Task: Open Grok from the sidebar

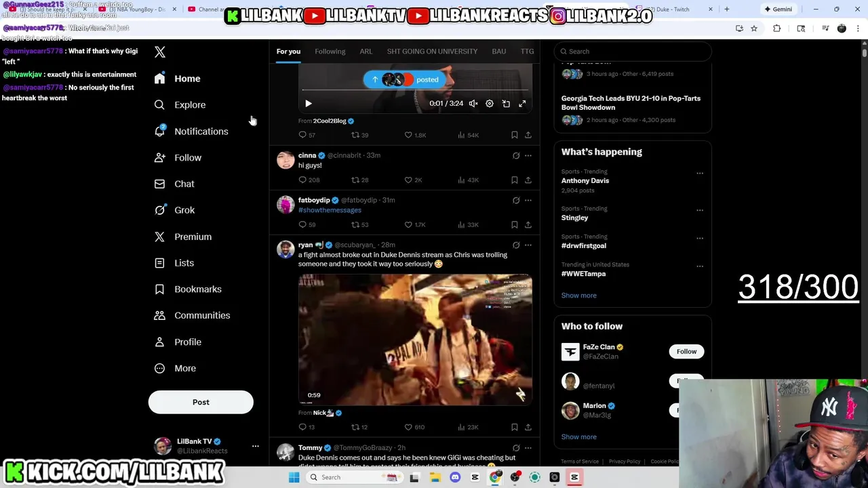Action: click(174, 210)
